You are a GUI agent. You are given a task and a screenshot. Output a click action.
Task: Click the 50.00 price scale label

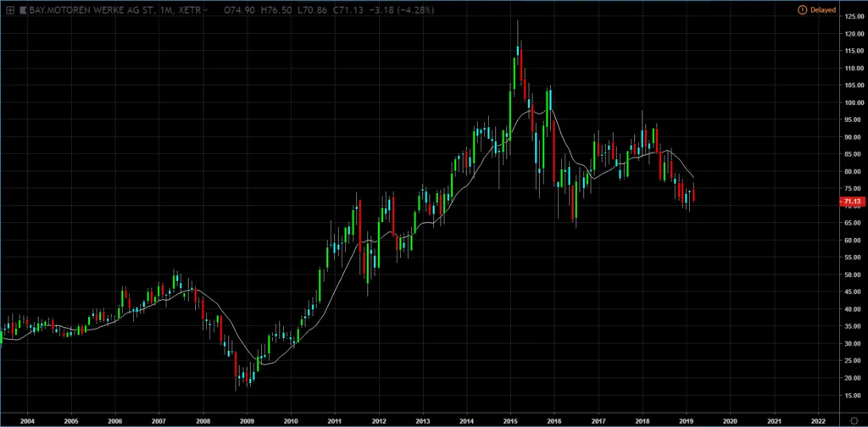tap(854, 274)
